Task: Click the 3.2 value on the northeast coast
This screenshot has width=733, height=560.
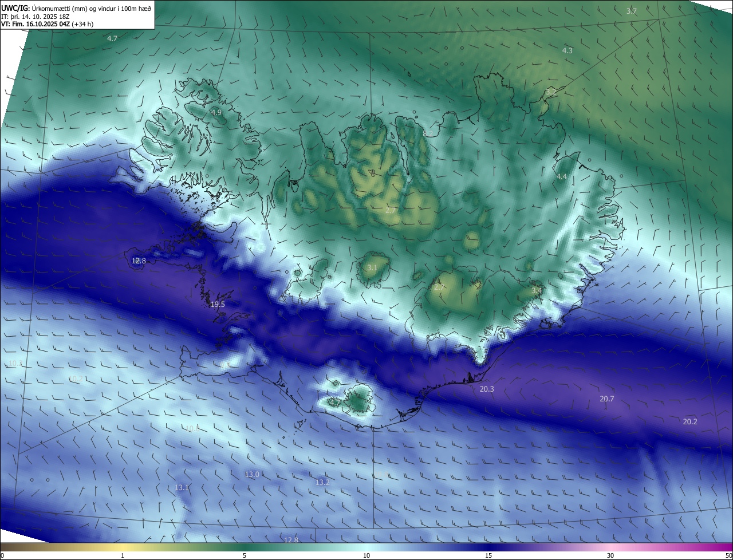Action: (551, 92)
